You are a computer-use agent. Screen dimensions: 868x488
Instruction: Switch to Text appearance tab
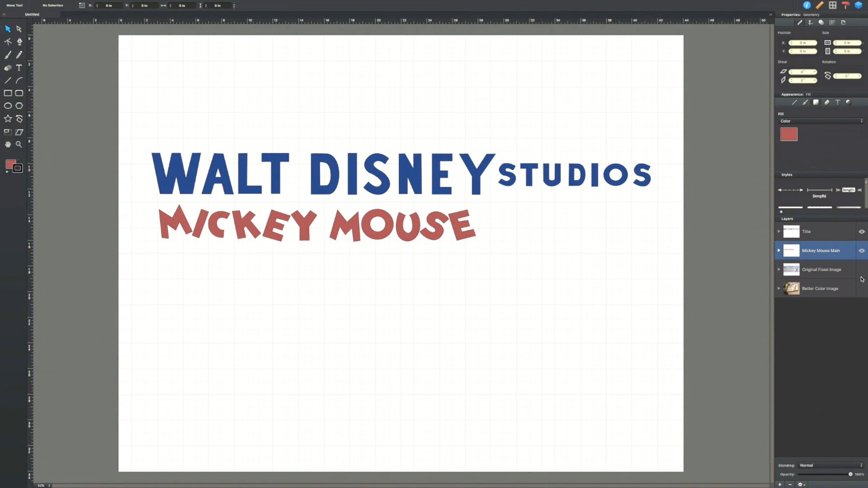838,102
